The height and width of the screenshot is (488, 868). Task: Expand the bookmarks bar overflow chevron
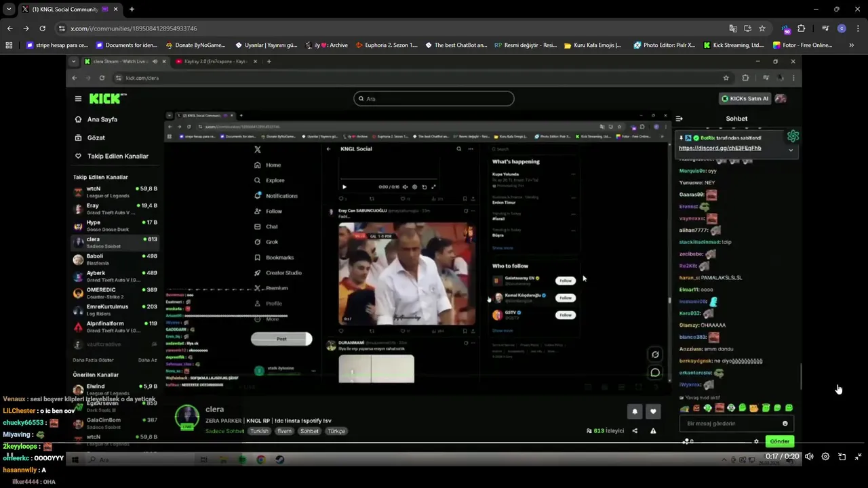852,45
